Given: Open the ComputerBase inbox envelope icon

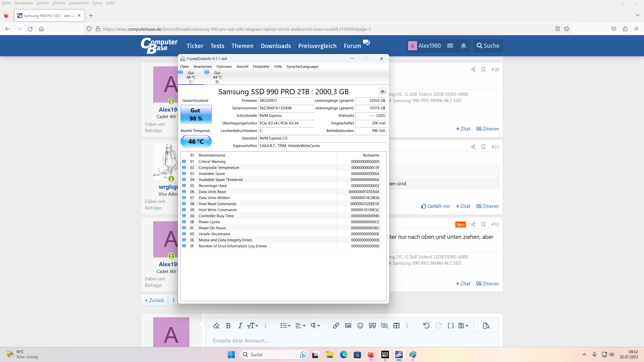Looking at the screenshot, I should tap(450, 46).
